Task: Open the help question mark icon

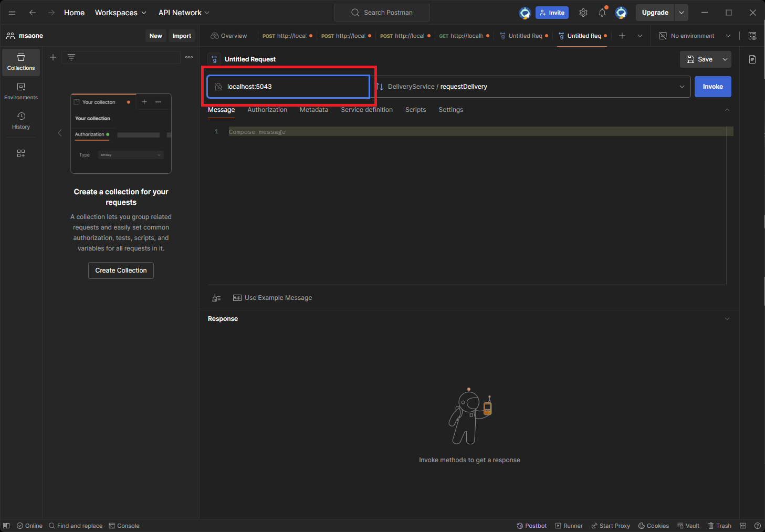Action: click(x=758, y=526)
